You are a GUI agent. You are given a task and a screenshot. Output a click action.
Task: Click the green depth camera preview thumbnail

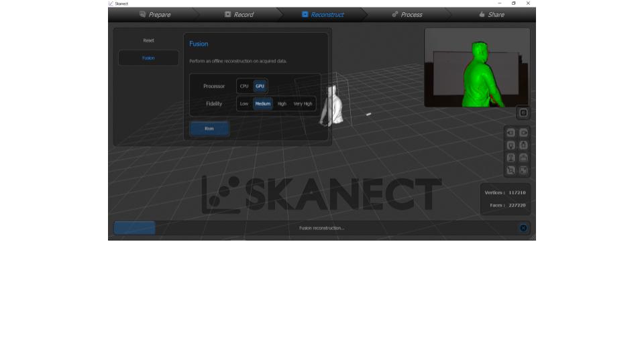[477, 68]
